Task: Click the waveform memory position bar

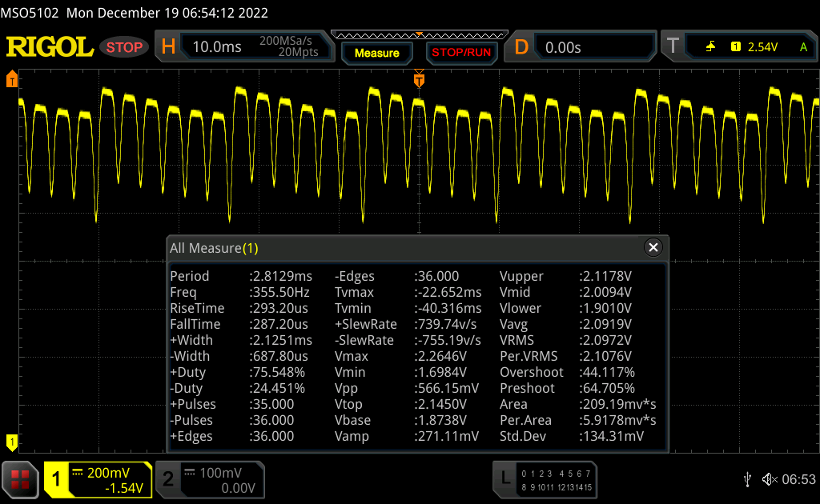Action: click(419, 35)
